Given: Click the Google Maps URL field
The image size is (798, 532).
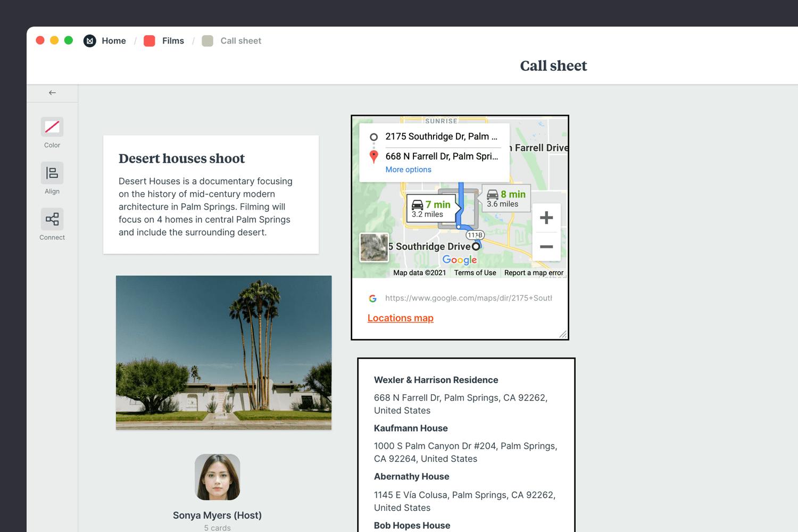Looking at the screenshot, I should (468, 298).
